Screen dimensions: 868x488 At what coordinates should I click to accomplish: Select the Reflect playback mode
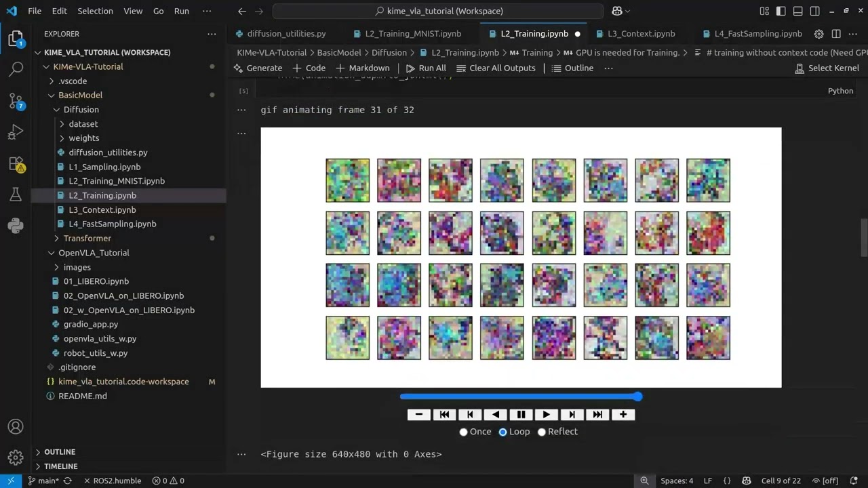(542, 432)
